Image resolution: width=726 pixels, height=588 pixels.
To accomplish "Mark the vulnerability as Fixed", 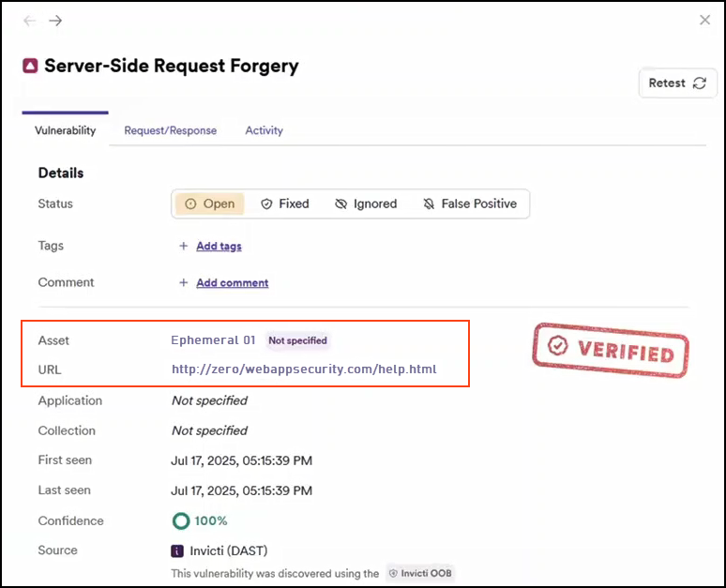I will coord(285,204).
